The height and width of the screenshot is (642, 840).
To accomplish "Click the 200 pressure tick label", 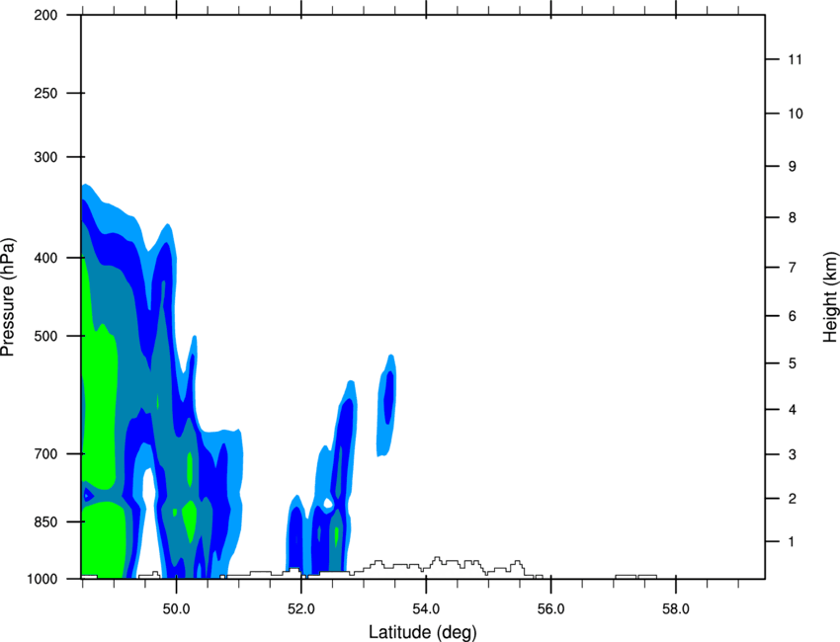I will (45, 15).
